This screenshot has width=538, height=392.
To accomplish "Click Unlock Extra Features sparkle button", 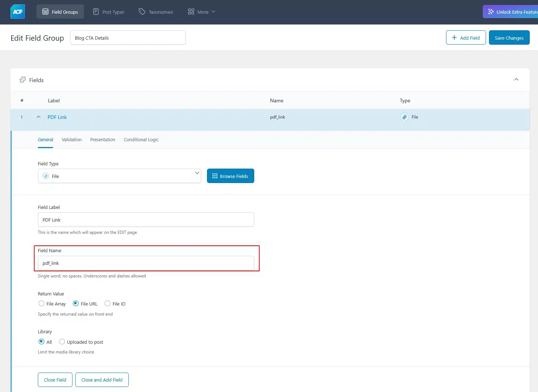I will click(511, 12).
